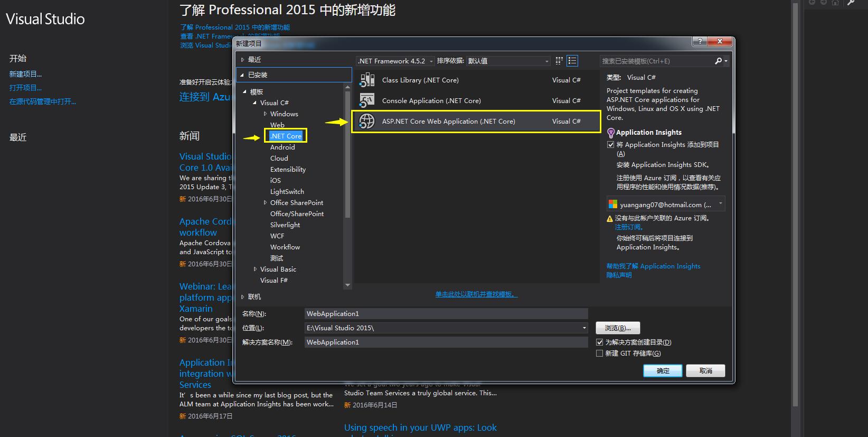868x437 pixels.
Task: Select the .NET Core template category
Action: pyautogui.click(x=286, y=136)
